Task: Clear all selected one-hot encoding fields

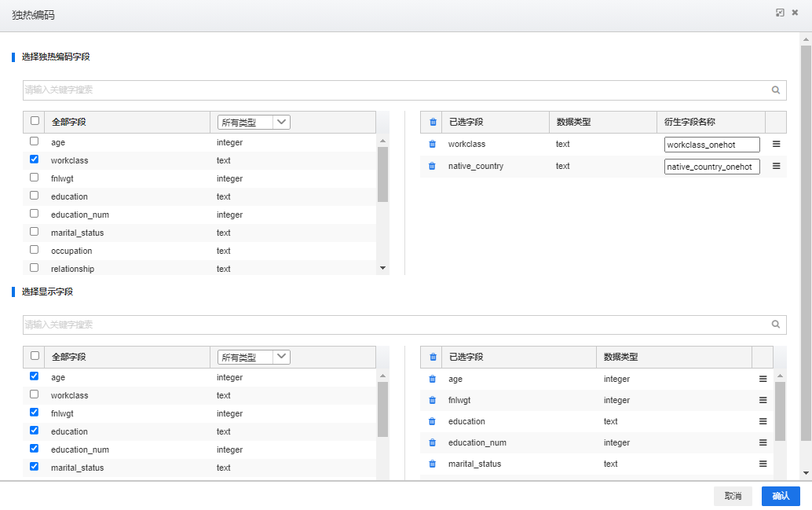Action: (433, 123)
